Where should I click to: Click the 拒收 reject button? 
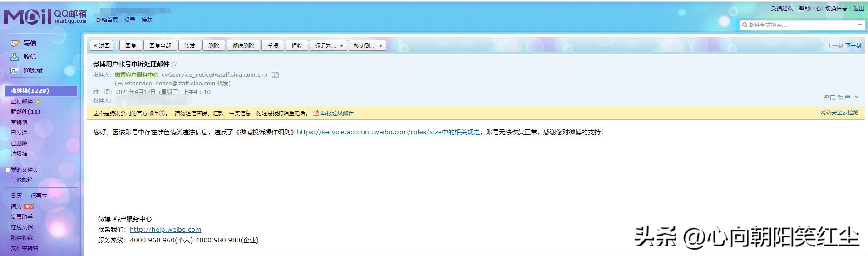[x=297, y=45]
